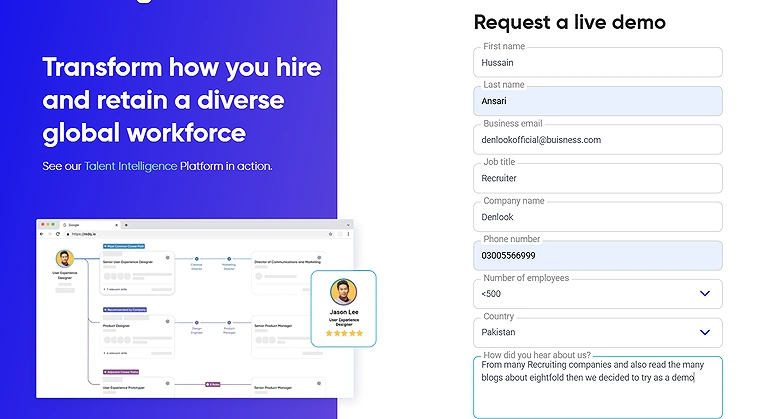The image size is (768, 419).
Task: Click the Google tab in mockup browser
Action: pos(91,225)
